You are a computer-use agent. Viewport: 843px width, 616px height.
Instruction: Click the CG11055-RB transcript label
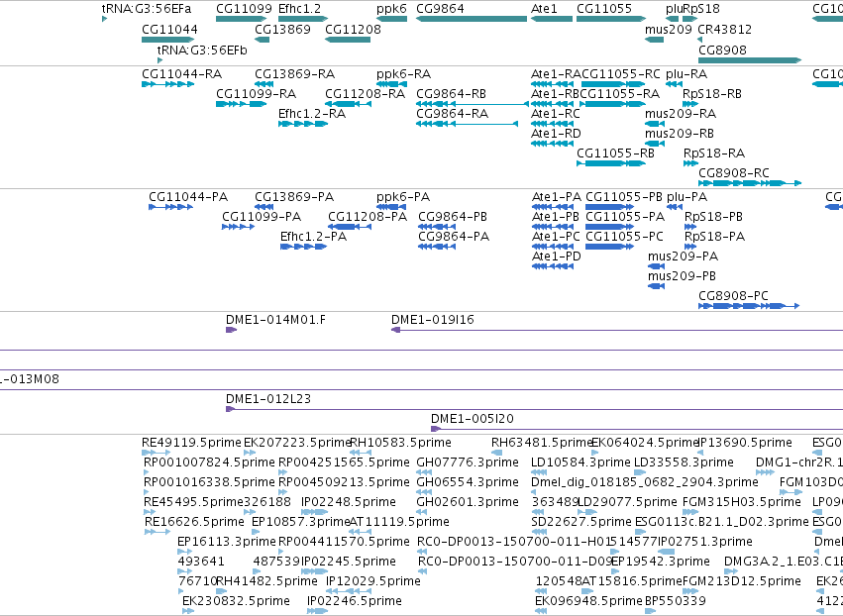click(x=615, y=154)
